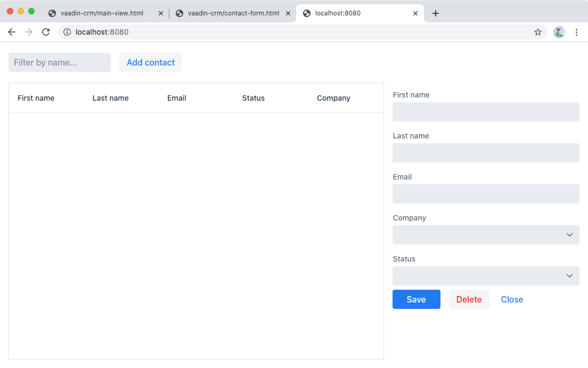588x368 pixels.
Task: Open the browser menu with three dots icon
Action: (577, 32)
